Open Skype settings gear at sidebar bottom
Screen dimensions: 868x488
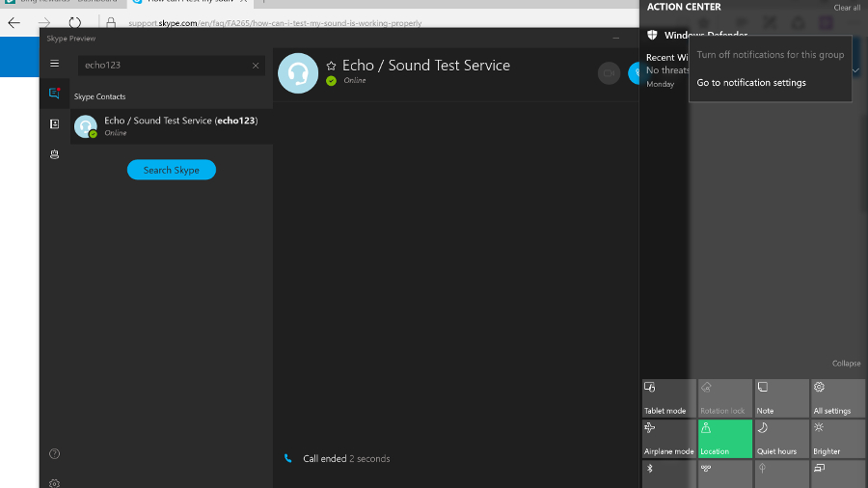(x=54, y=483)
